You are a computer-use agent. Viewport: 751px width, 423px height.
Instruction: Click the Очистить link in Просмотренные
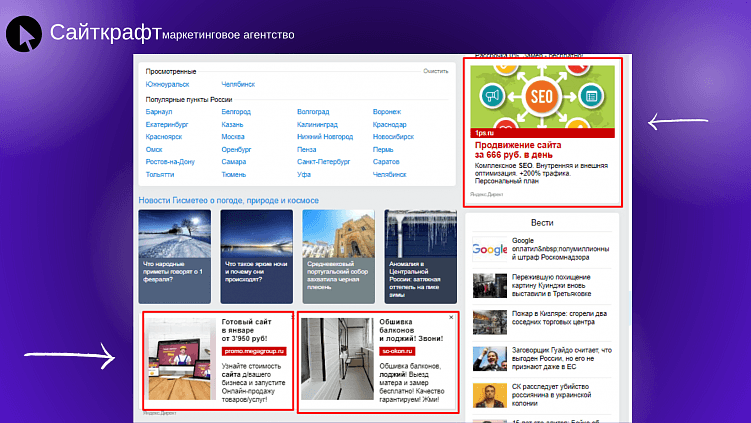point(435,71)
